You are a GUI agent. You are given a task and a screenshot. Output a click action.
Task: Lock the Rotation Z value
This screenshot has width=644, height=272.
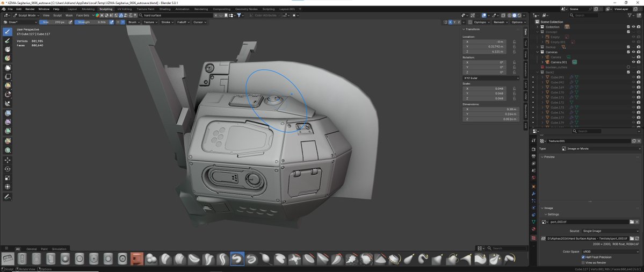click(x=514, y=73)
